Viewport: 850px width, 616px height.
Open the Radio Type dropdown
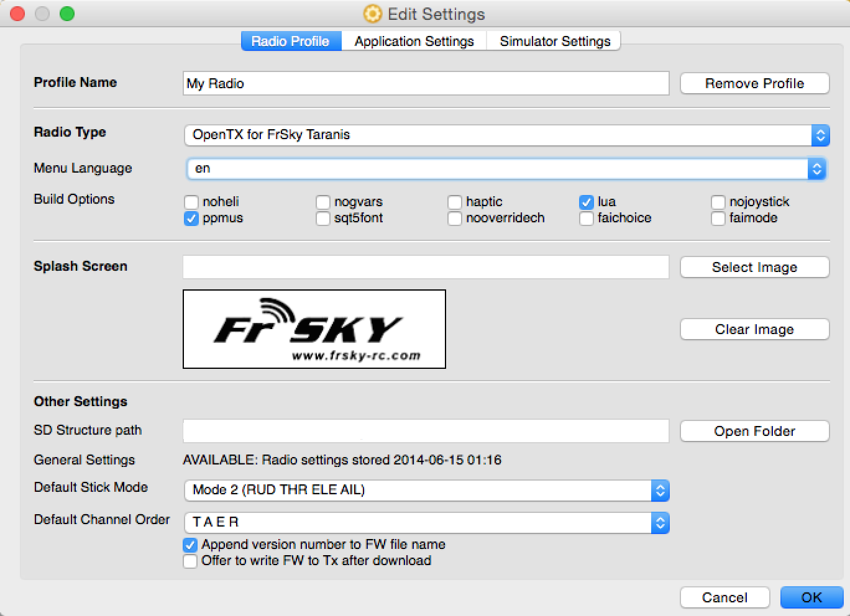pyautogui.click(x=506, y=135)
